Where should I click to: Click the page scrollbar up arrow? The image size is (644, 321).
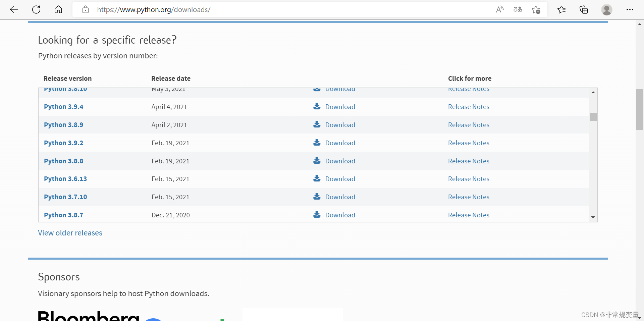point(640,24)
